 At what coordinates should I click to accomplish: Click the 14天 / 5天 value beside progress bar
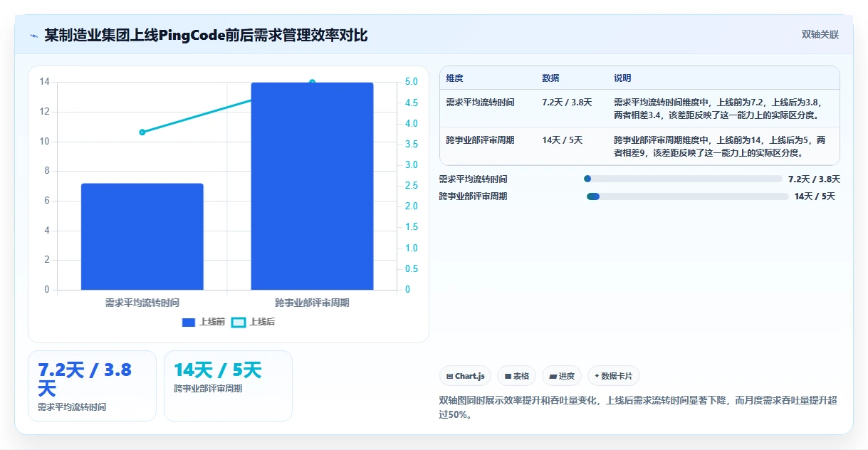tap(815, 197)
